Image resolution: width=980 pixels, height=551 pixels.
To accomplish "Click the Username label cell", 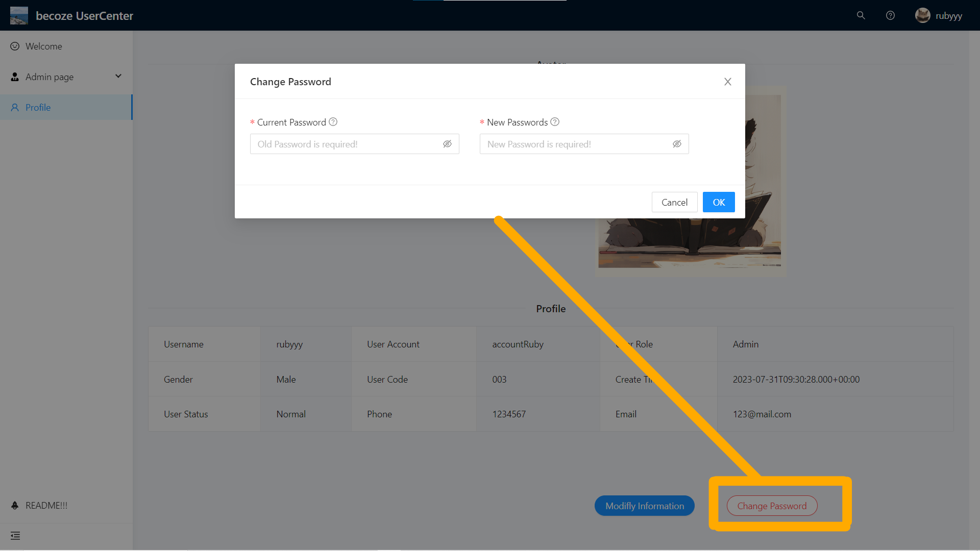I will point(204,344).
